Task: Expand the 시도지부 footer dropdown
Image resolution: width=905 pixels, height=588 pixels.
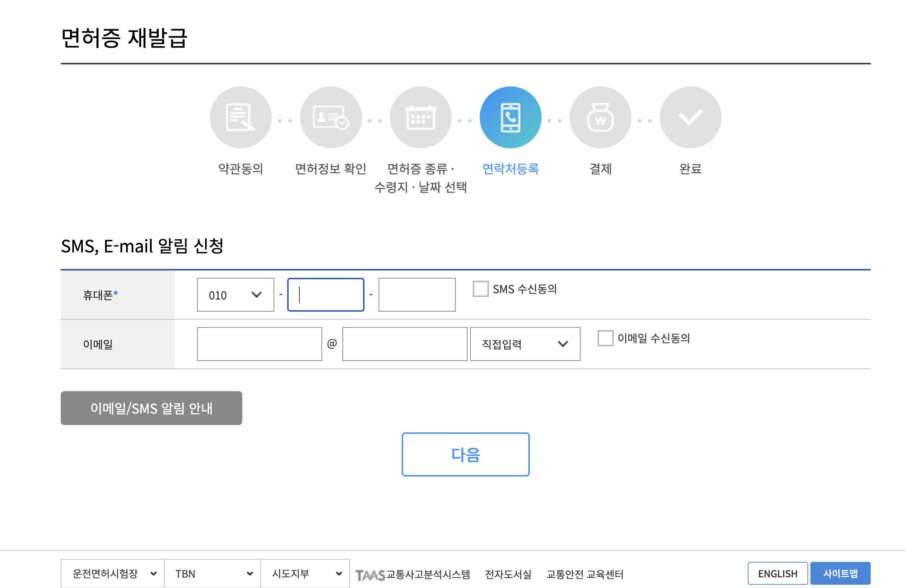Action: coord(305,574)
